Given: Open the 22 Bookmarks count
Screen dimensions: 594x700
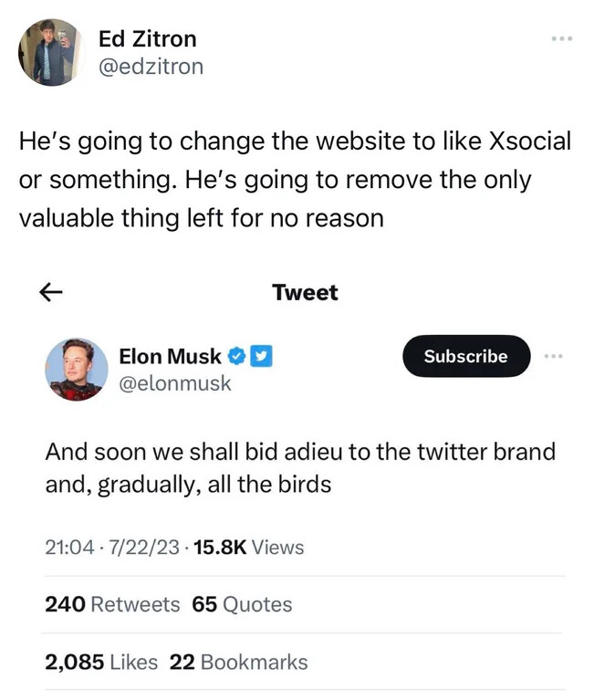Looking at the screenshot, I should tap(238, 662).
